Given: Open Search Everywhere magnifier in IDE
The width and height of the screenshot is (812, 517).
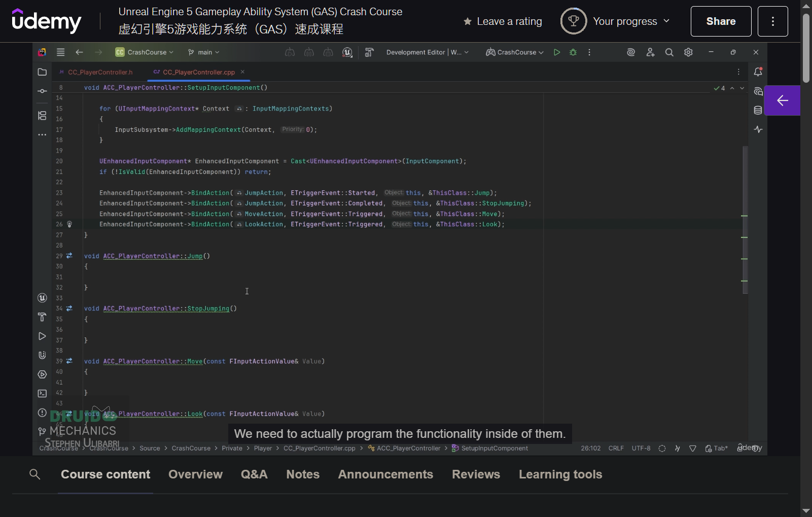Looking at the screenshot, I should [x=669, y=52].
